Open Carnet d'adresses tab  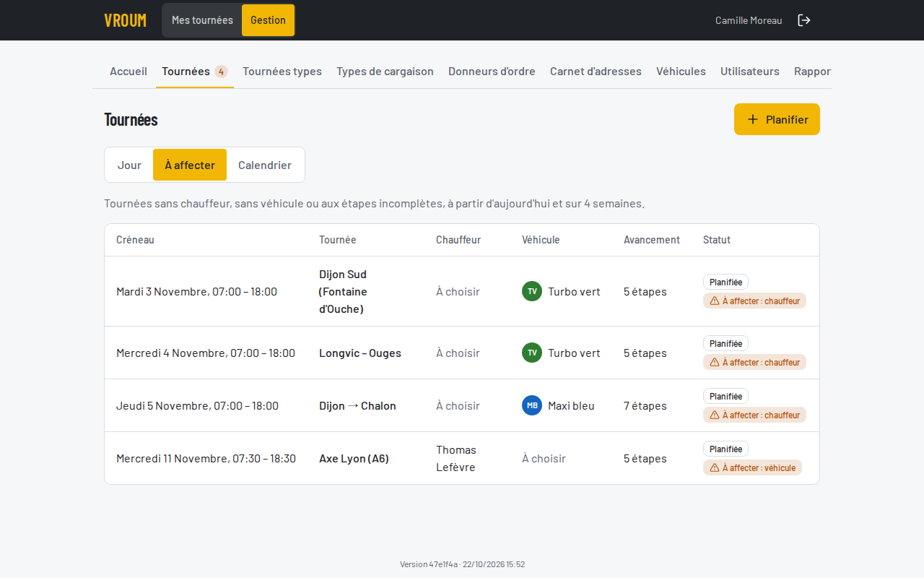click(x=596, y=71)
